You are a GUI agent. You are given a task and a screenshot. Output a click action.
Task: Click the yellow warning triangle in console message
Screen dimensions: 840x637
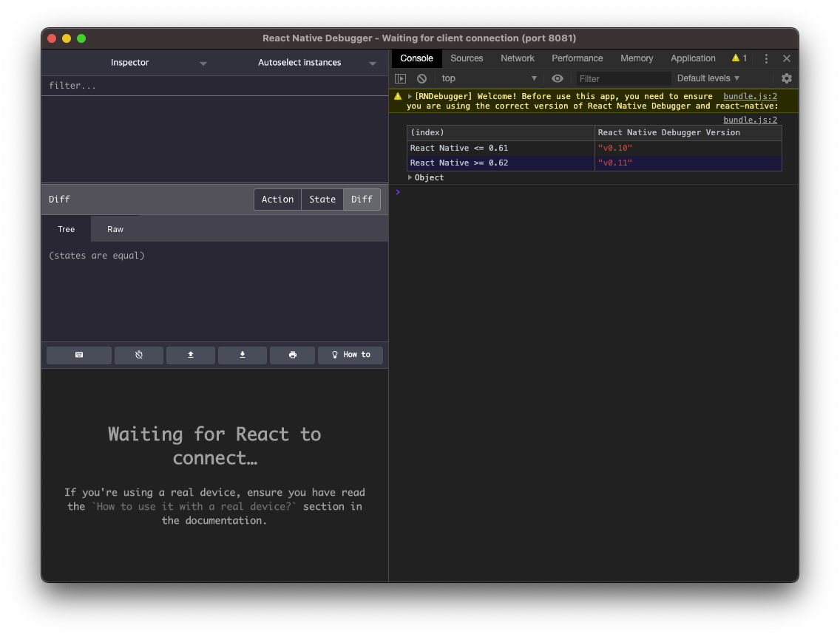point(398,96)
